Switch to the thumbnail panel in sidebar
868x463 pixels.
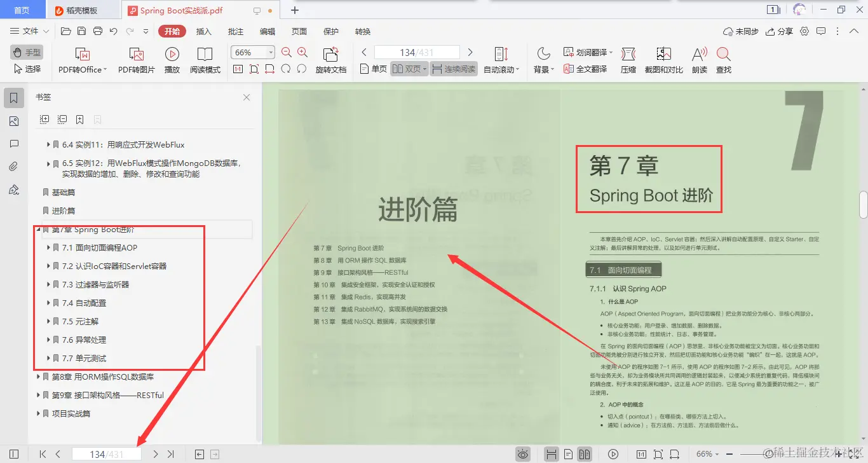[14, 121]
